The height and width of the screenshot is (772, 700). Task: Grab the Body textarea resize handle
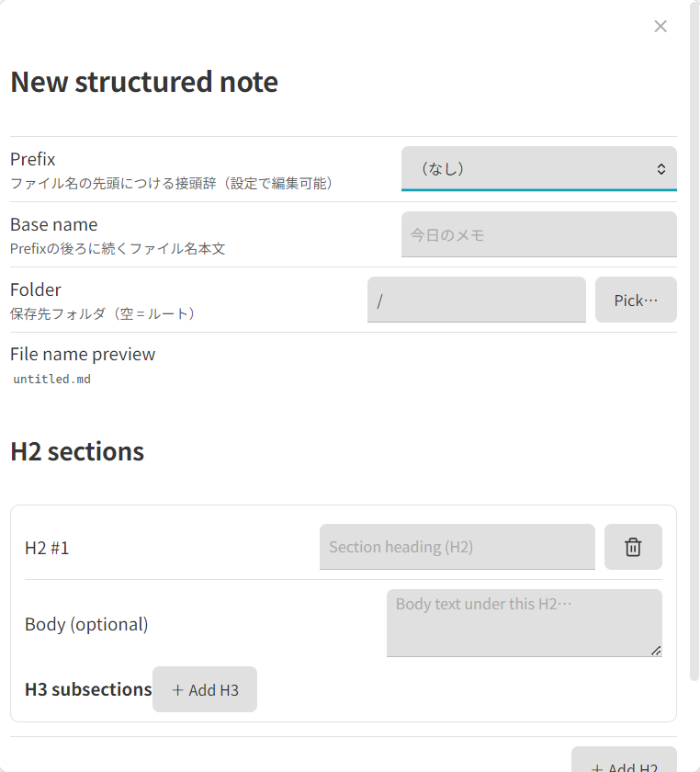656,651
